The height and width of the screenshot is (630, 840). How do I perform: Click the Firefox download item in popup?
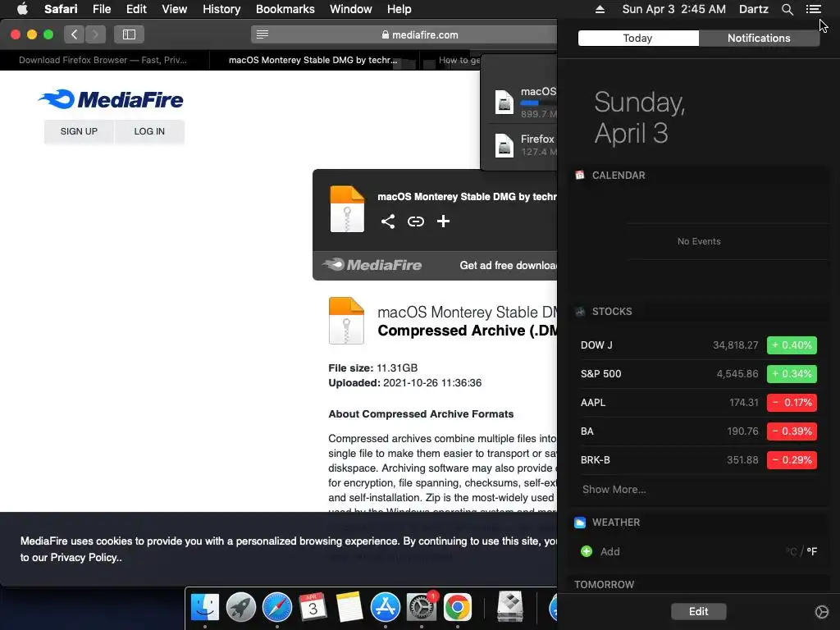click(519, 144)
